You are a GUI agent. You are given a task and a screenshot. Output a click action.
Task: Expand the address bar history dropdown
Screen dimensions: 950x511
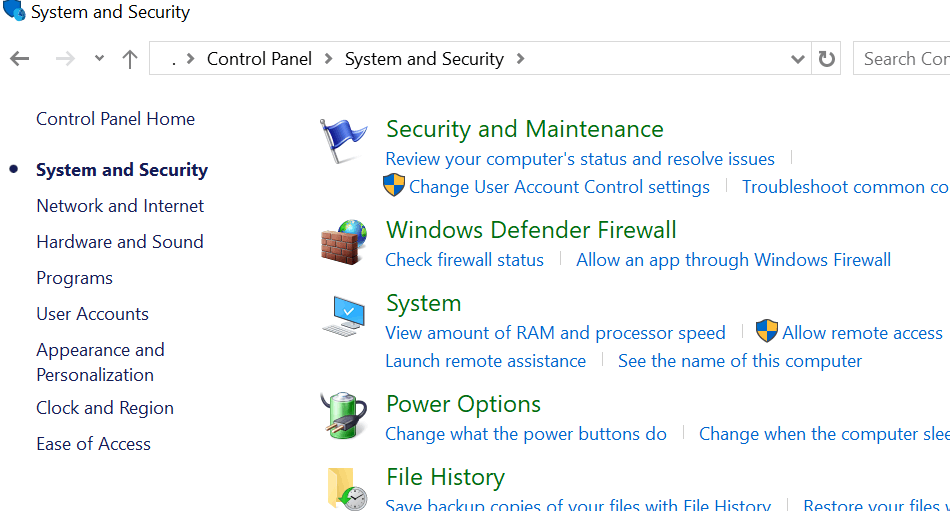(797, 59)
